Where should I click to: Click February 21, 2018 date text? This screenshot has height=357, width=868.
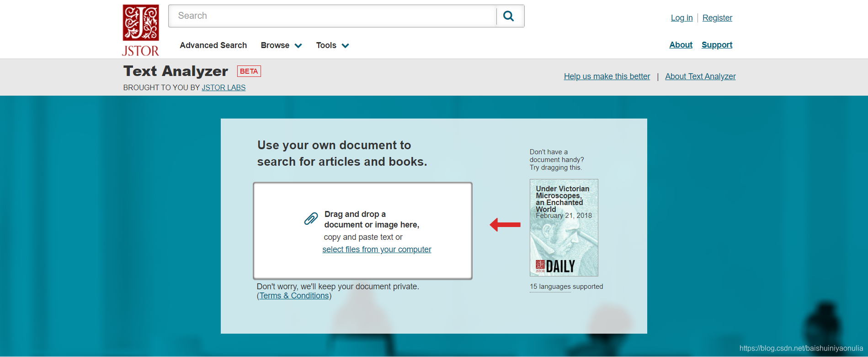pos(564,216)
